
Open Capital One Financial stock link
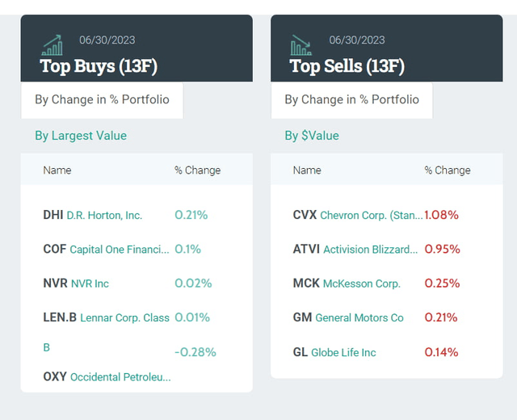coord(119,250)
